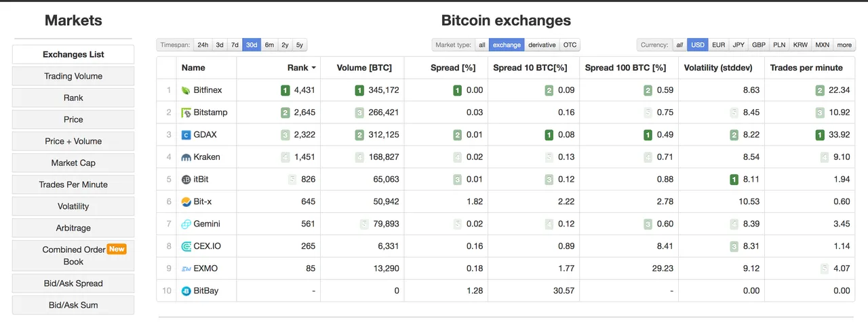Image resolution: width=868 pixels, height=322 pixels.
Task: Set timespan to 5y
Action: [x=300, y=45]
